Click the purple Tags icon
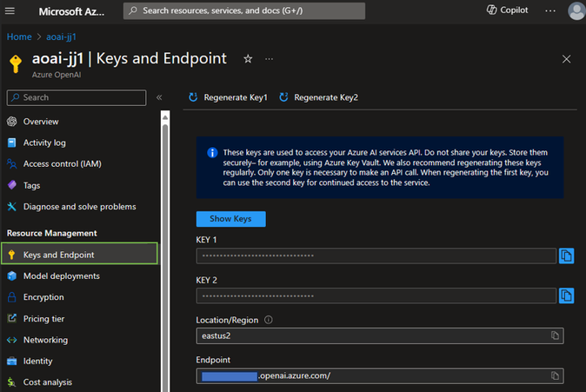Image resolution: width=586 pixels, height=392 pixels. 12,185
